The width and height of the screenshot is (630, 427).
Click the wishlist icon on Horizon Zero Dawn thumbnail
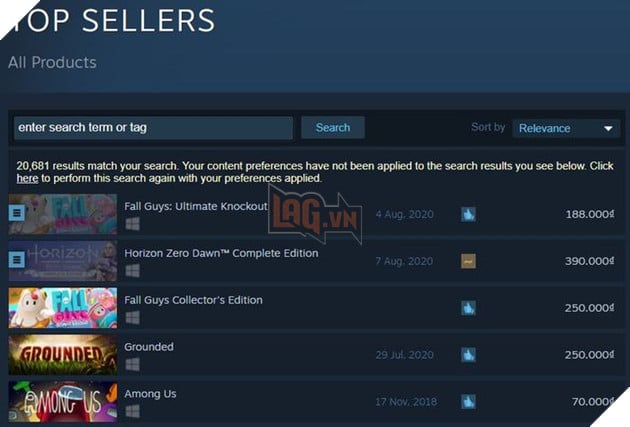point(17,260)
